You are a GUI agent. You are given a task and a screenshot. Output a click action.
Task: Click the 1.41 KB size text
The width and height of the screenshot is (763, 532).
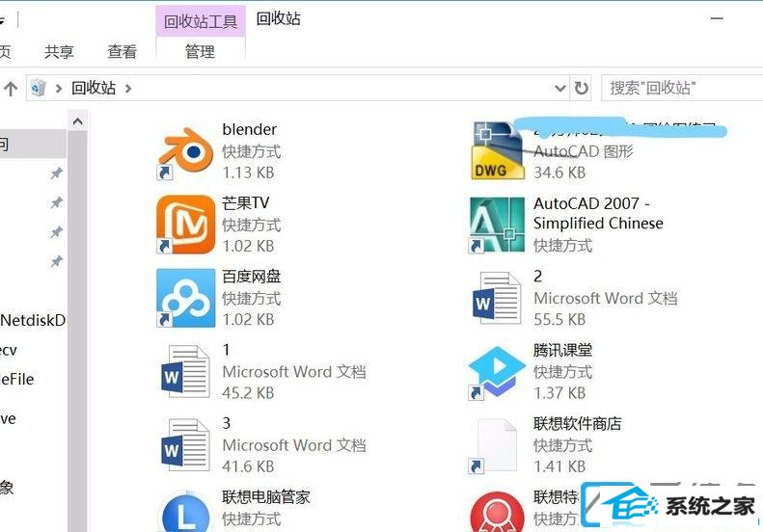click(559, 466)
